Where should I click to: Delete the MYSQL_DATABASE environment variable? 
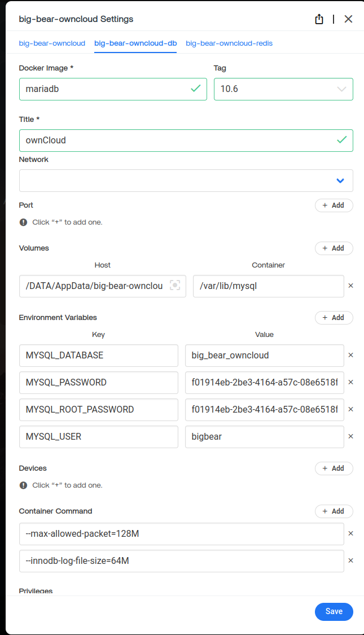point(350,356)
